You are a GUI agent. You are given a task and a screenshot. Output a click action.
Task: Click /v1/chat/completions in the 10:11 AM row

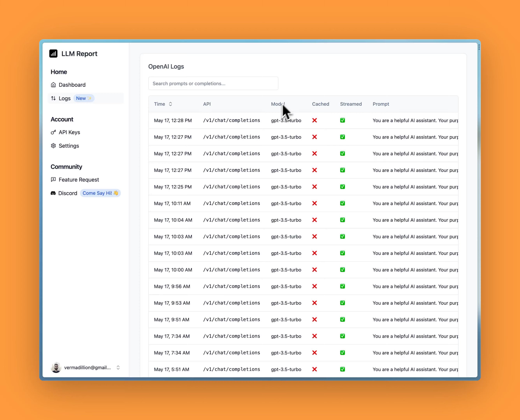(232, 203)
